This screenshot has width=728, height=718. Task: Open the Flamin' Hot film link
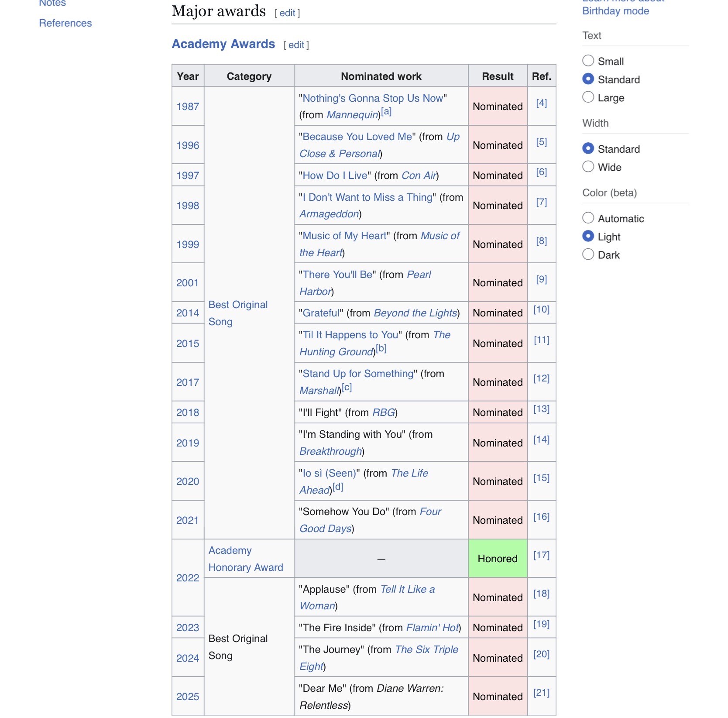(433, 628)
